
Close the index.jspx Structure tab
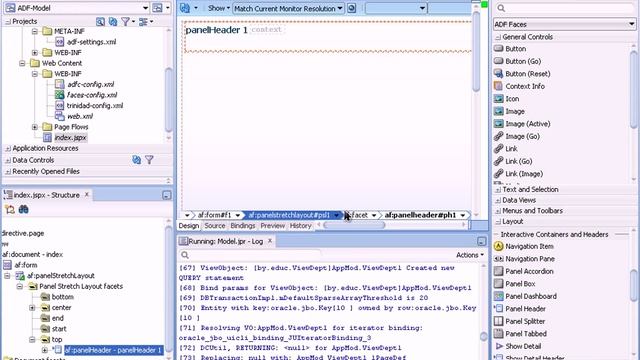tap(87, 195)
